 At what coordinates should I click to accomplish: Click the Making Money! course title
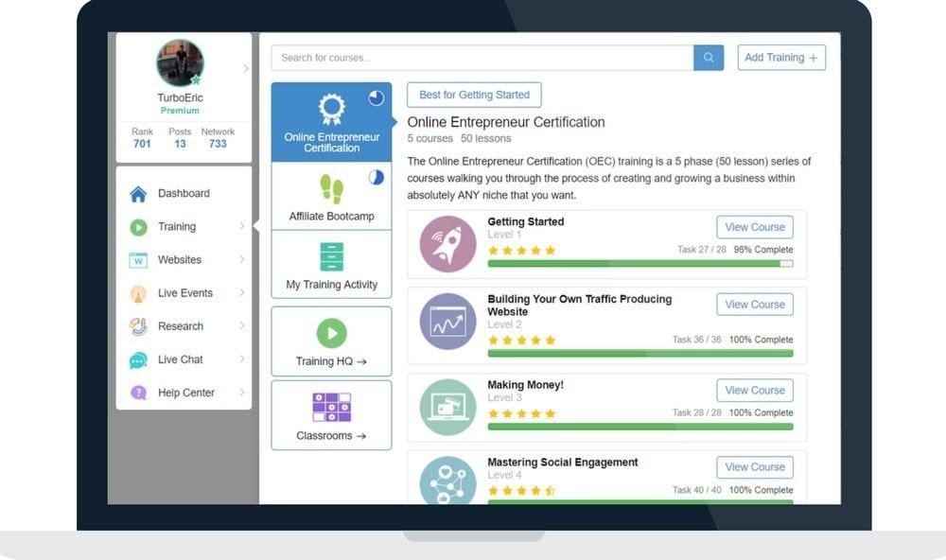click(x=525, y=385)
